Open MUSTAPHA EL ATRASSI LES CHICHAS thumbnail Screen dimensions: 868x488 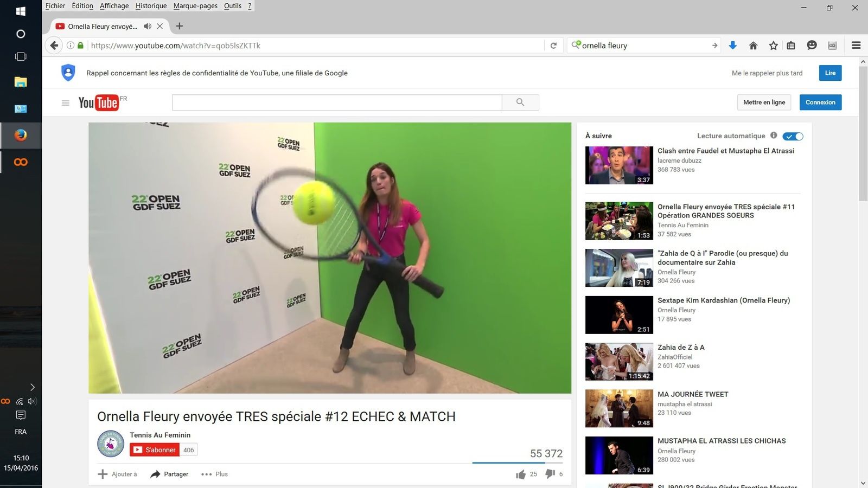619,455
